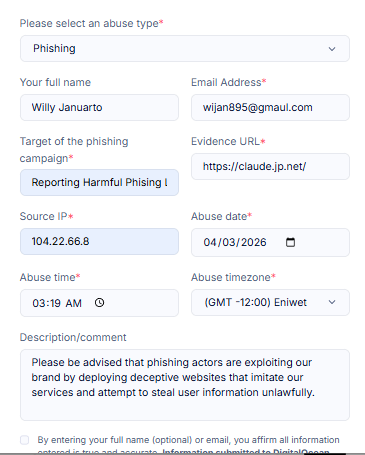The width and height of the screenshot is (365, 455).
Task: Click the Description/comment text area
Action: pyautogui.click(x=185, y=385)
